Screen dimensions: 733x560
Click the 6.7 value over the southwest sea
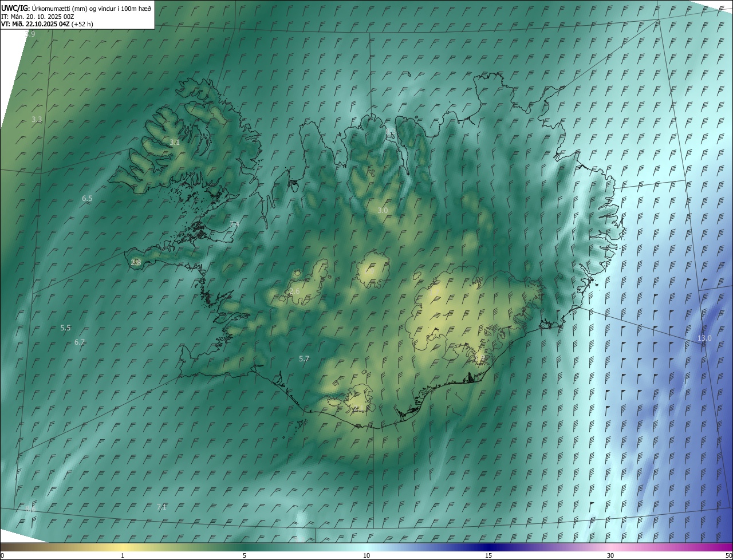point(80,342)
